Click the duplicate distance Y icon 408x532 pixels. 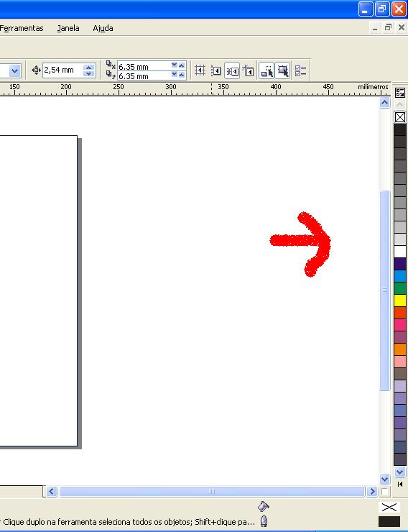[111, 74]
